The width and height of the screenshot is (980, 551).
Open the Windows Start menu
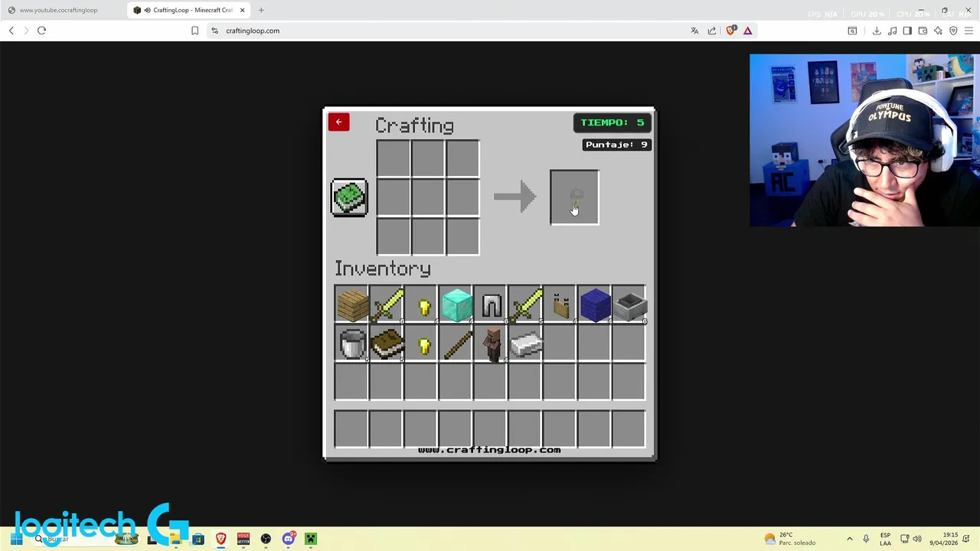pos(16,539)
